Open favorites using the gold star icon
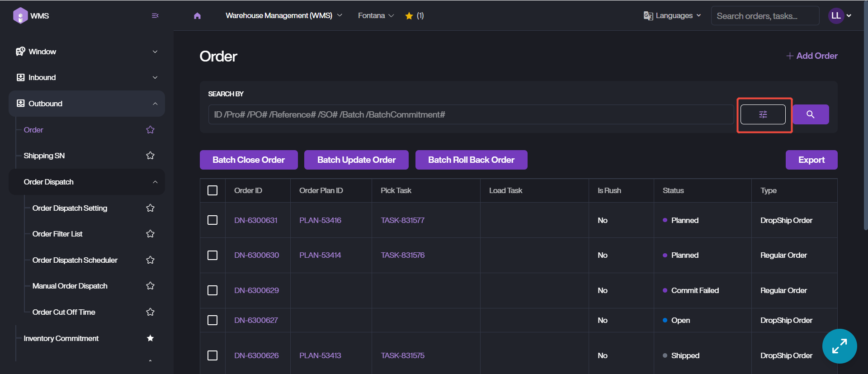This screenshot has height=374, width=868. coord(409,16)
